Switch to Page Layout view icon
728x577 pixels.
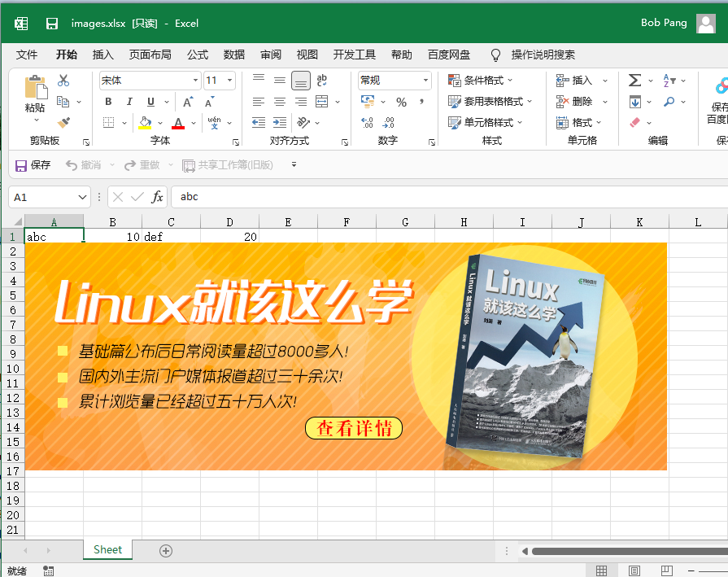[x=634, y=571]
